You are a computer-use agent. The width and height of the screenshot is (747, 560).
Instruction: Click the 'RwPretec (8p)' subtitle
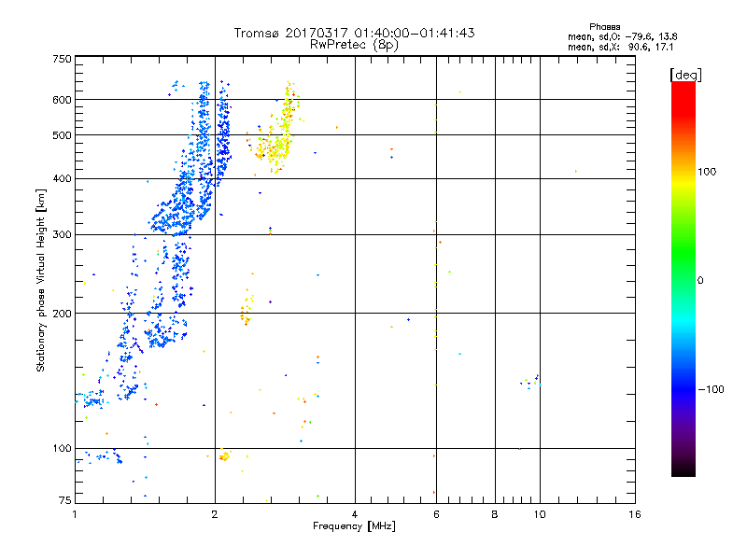click(x=354, y=45)
